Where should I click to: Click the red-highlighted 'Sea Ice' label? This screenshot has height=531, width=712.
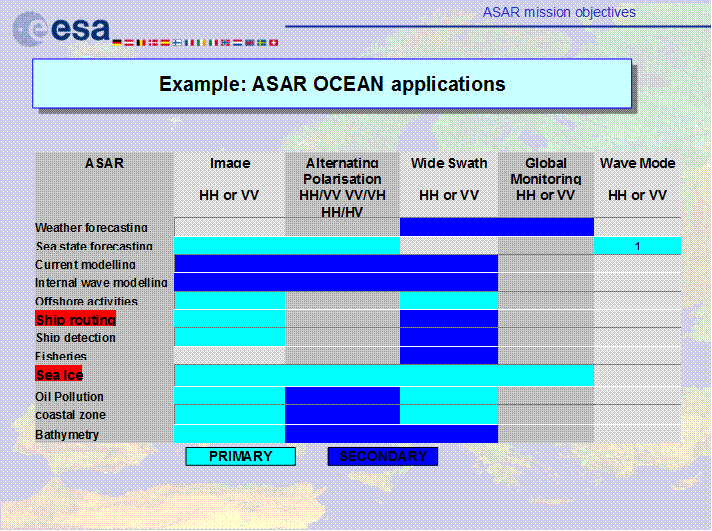59,374
